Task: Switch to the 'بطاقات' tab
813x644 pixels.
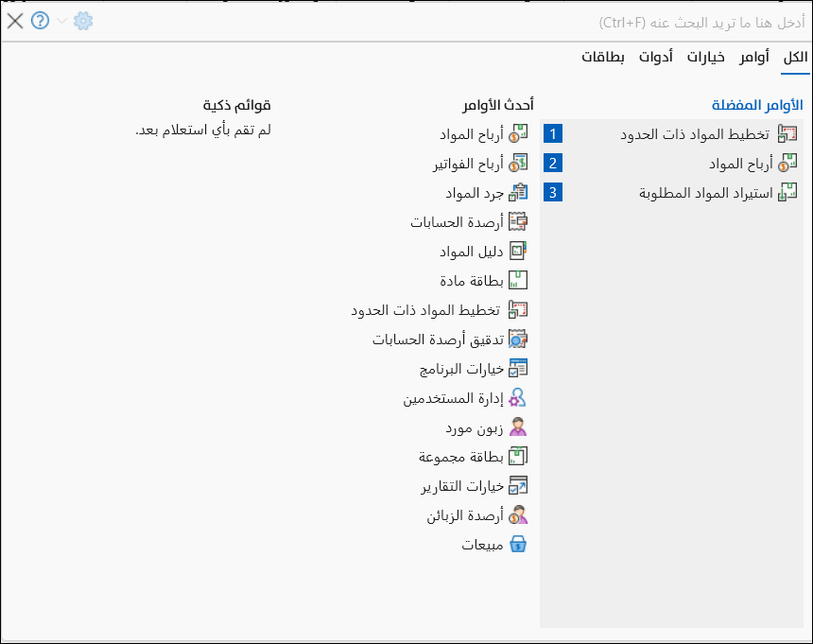Action: pos(602,57)
